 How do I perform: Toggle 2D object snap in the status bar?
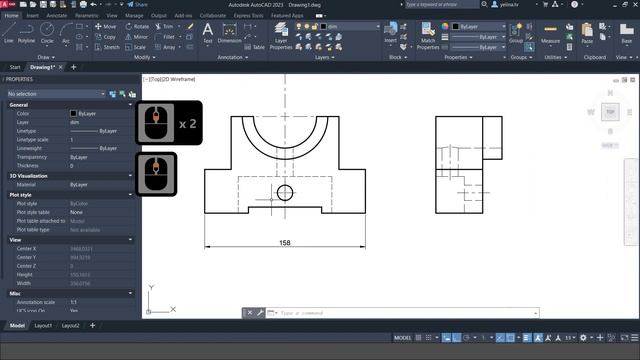[x=510, y=338]
